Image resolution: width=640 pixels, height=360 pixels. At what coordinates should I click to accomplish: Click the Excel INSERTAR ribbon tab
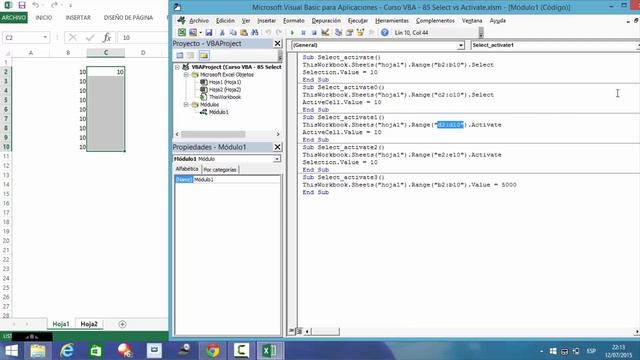click(x=78, y=18)
